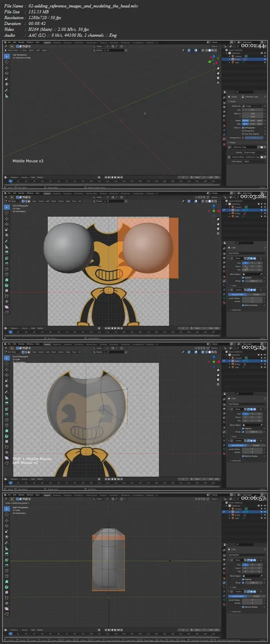The height and width of the screenshot is (644, 270).
Task: Open Render properties tab in the 00:05:13 frame
Action: [x=224, y=405]
